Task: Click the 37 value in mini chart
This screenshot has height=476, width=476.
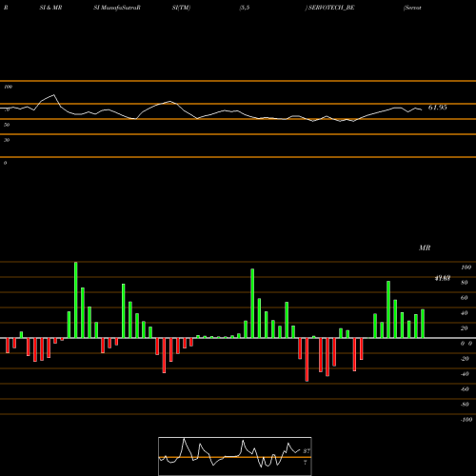Action: [x=307, y=450]
